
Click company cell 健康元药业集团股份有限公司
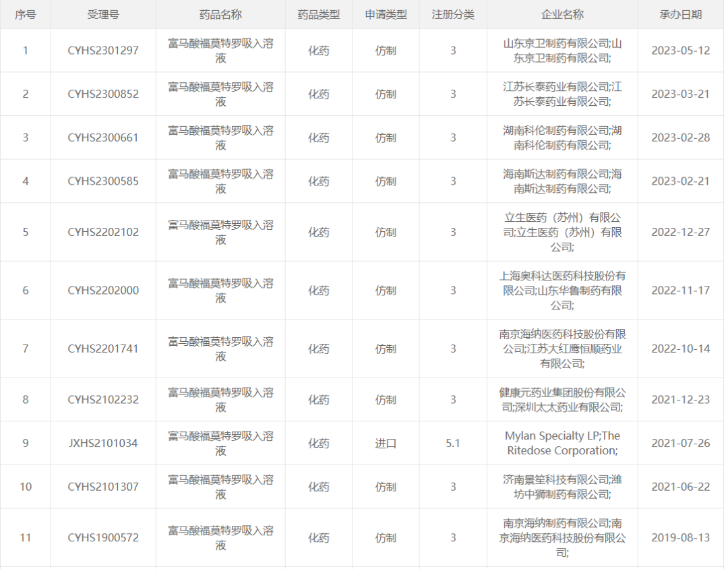(562, 400)
